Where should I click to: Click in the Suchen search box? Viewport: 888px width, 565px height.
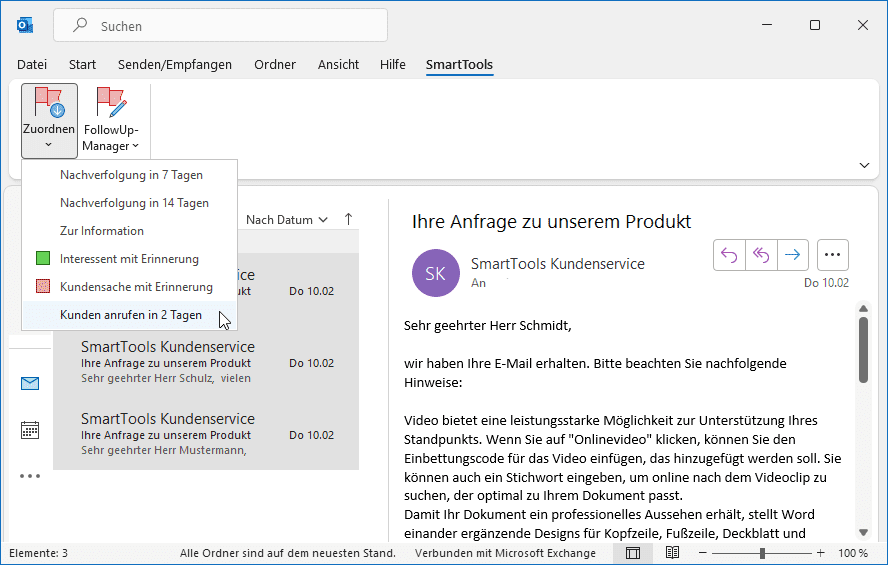click(220, 26)
